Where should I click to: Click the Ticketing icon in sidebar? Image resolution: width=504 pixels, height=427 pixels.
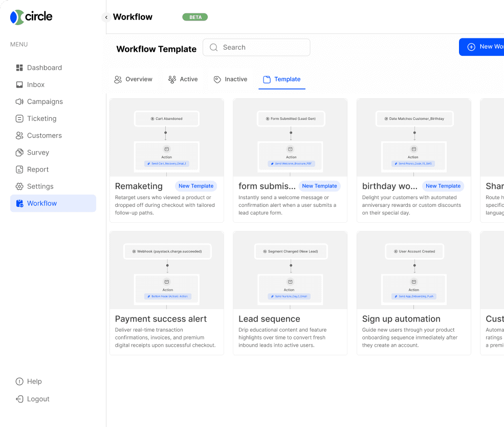pyautogui.click(x=19, y=119)
